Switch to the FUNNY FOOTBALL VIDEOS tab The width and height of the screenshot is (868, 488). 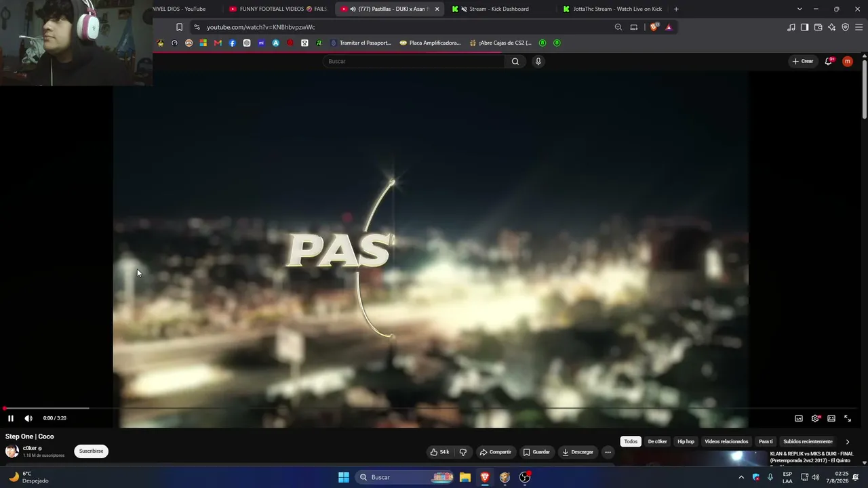coord(278,9)
